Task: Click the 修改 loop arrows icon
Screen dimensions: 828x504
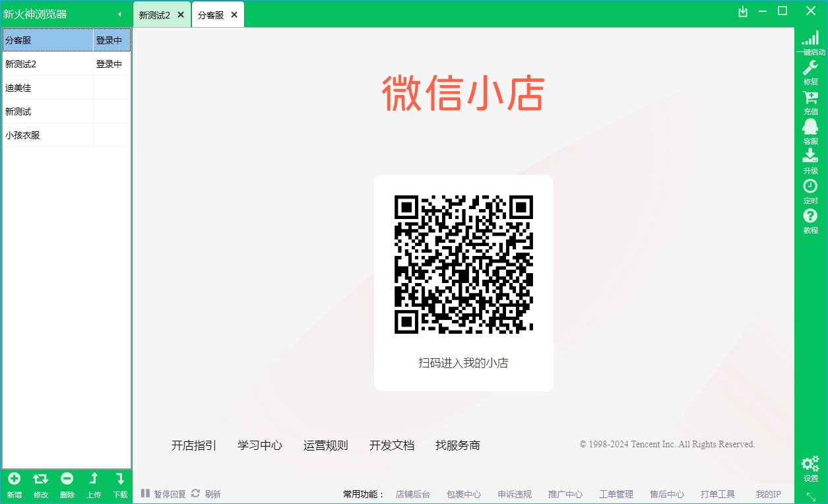Action: pyautogui.click(x=40, y=479)
